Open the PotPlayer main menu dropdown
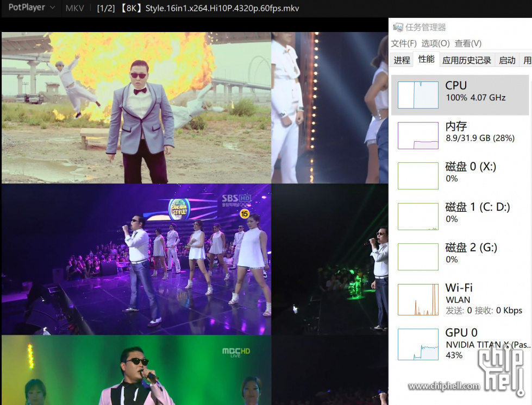This screenshot has height=405, width=532. pos(31,8)
